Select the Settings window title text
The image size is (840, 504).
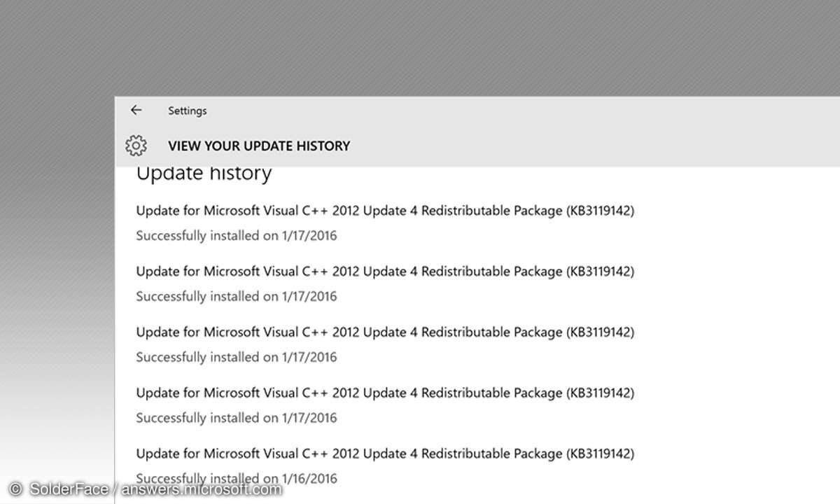188,111
